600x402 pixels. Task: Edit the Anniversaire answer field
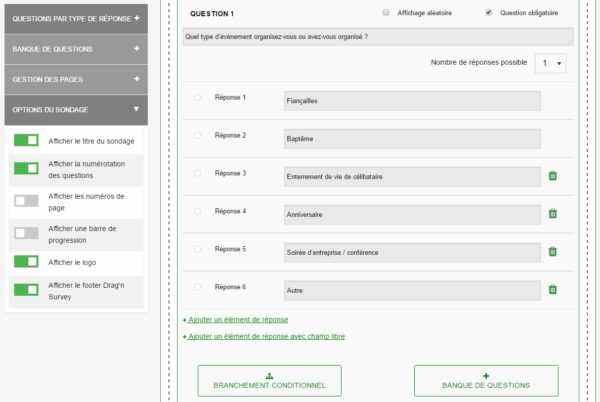click(x=412, y=215)
